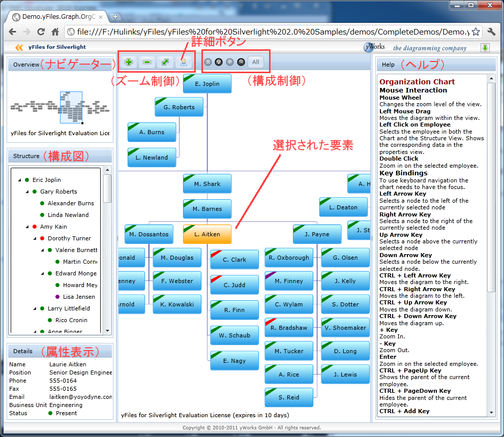
Task: Click the hide parent down-arrow button
Action: tap(219, 63)
